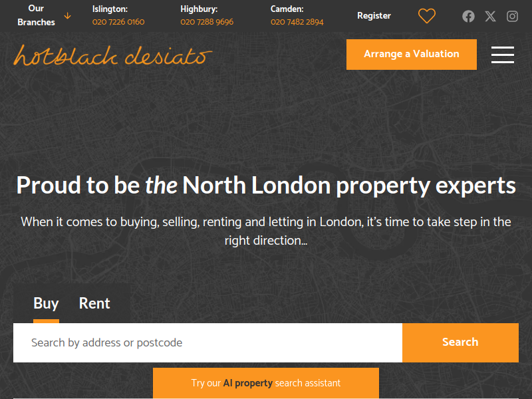The height and width of the screenshot is (399, 532).
Task: Open the Facebook social icon
Action: (x=468, y=16)
